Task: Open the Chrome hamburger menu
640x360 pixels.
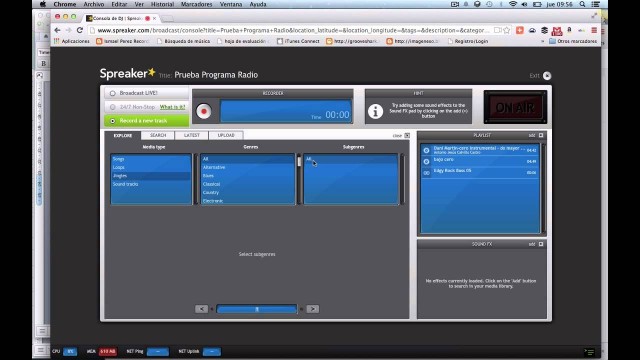Action: [x=594, y=30]
